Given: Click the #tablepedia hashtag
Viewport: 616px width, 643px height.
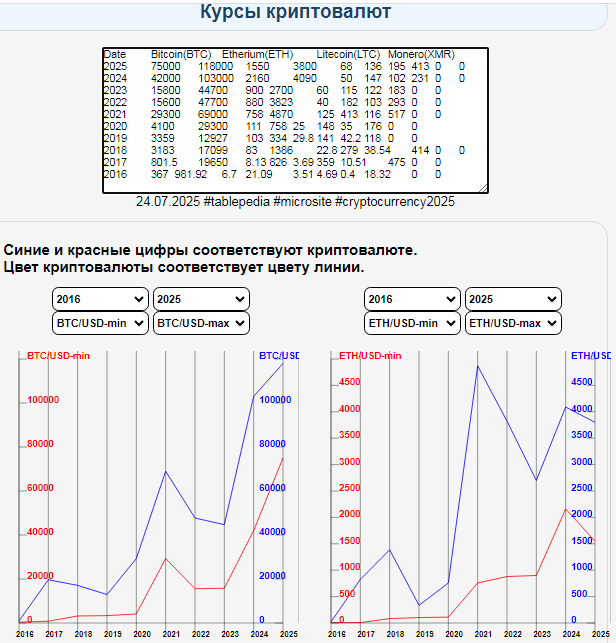Looking at the screenshot, I should 238,202.
